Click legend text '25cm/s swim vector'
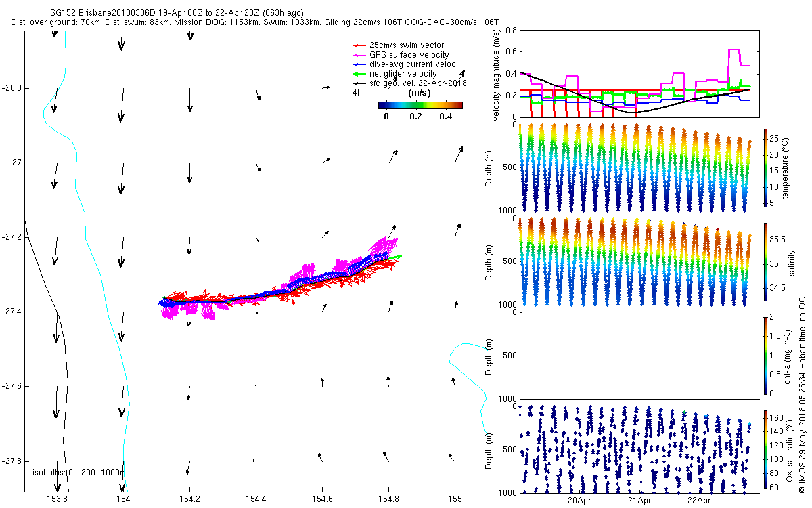 [x=407, y=45]
